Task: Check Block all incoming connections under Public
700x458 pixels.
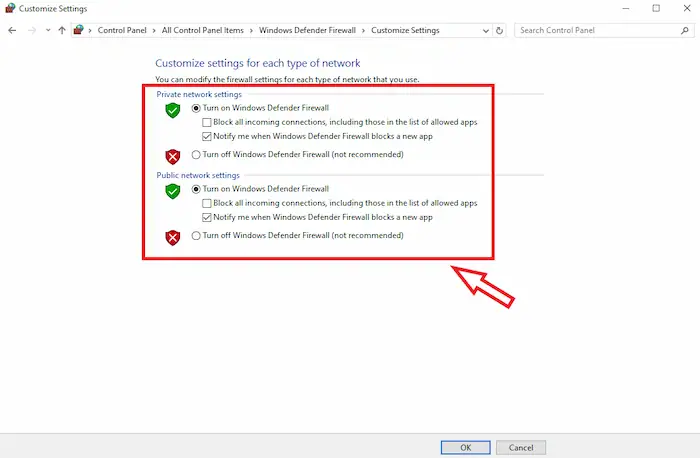Action: [207, 204]
